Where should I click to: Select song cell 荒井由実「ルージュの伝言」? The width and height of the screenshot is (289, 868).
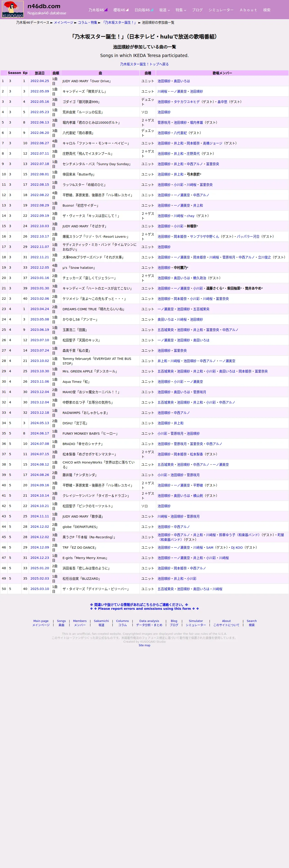(100, 112)
